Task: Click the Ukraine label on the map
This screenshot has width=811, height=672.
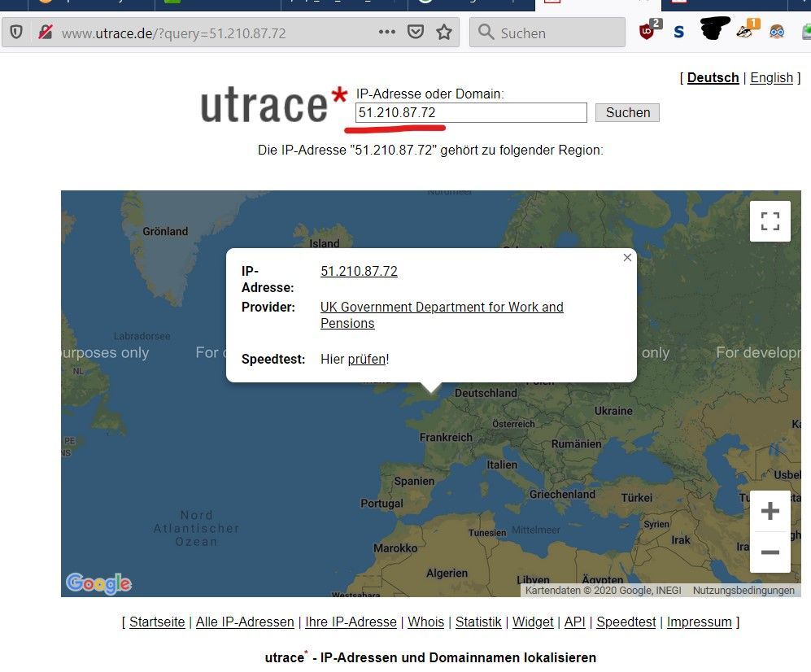Action: coord(613,411)
